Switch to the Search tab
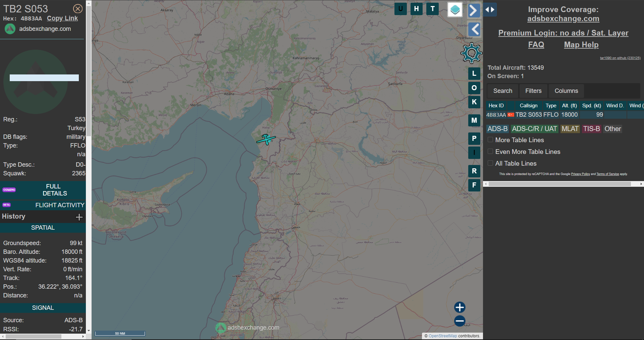Image resolution: width=644 pixels, height=340 pixels. [502, 91]
